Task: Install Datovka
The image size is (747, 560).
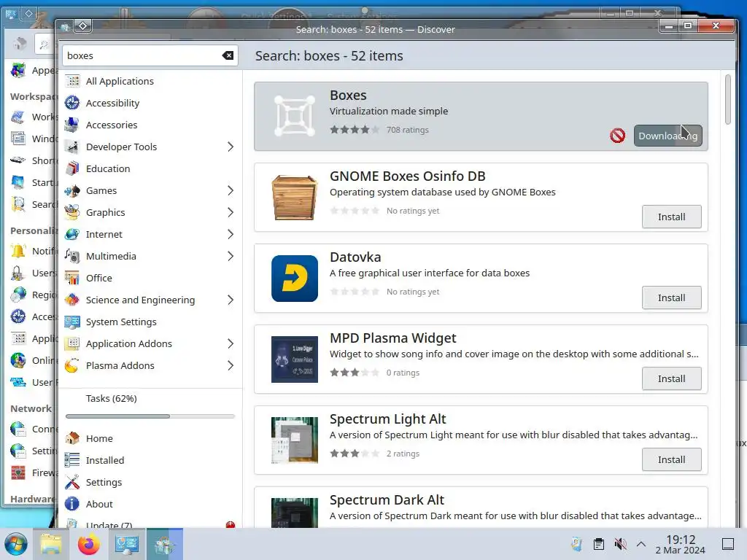Action: coord(672,297)
